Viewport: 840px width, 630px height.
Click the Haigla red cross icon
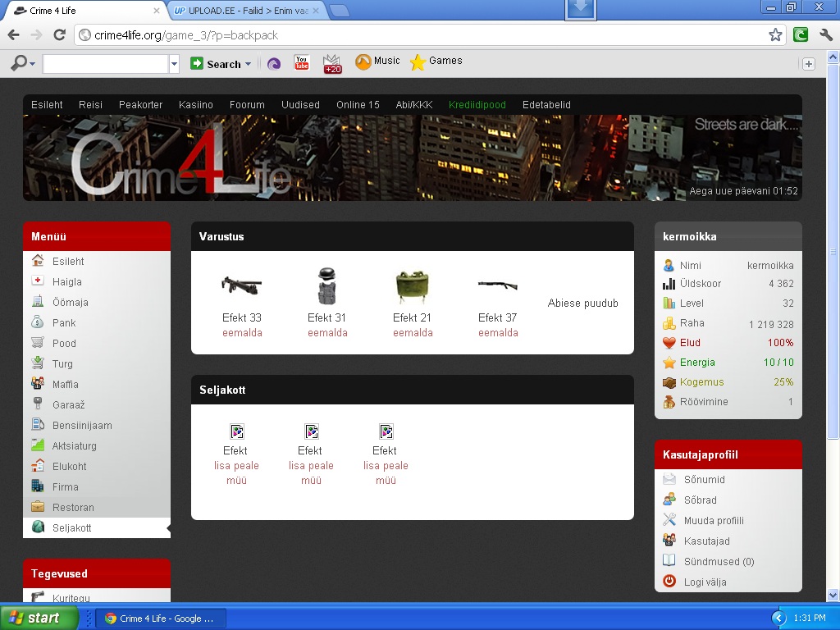38,281
